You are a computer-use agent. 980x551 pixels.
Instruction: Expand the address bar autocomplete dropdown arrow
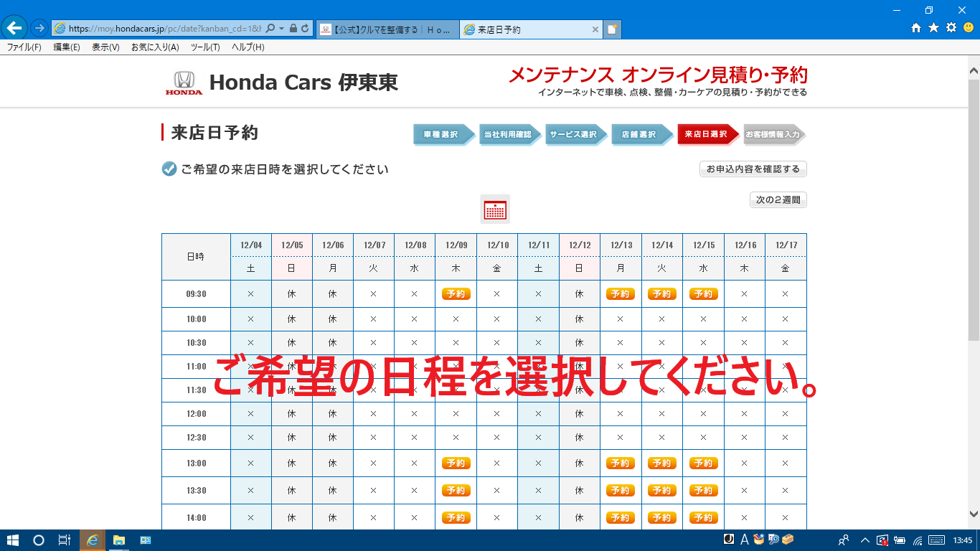pyautogui.click(x=281, y=29)
